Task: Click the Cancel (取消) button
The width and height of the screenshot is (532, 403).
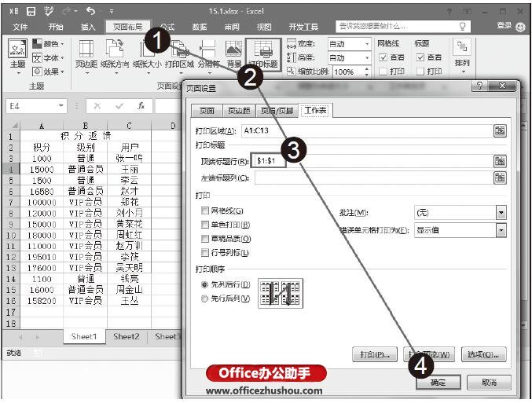Action: tap(490, 383)
